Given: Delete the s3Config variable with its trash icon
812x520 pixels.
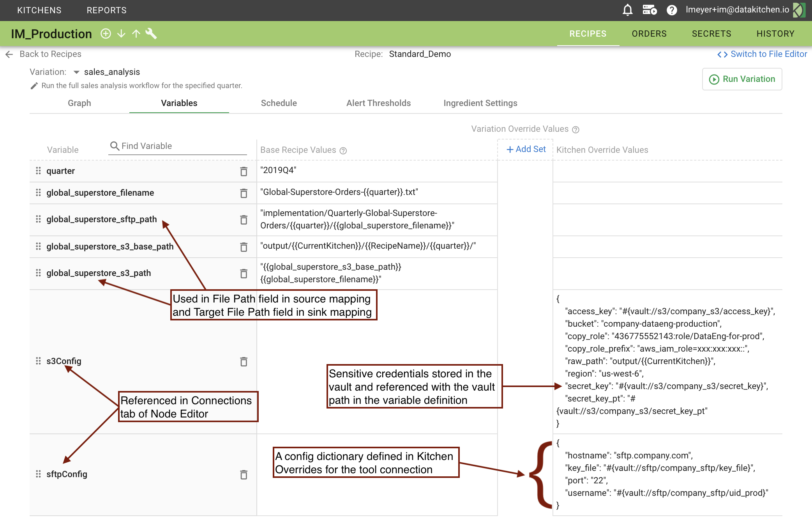Looking at the screenshot, I should (244, 362).
